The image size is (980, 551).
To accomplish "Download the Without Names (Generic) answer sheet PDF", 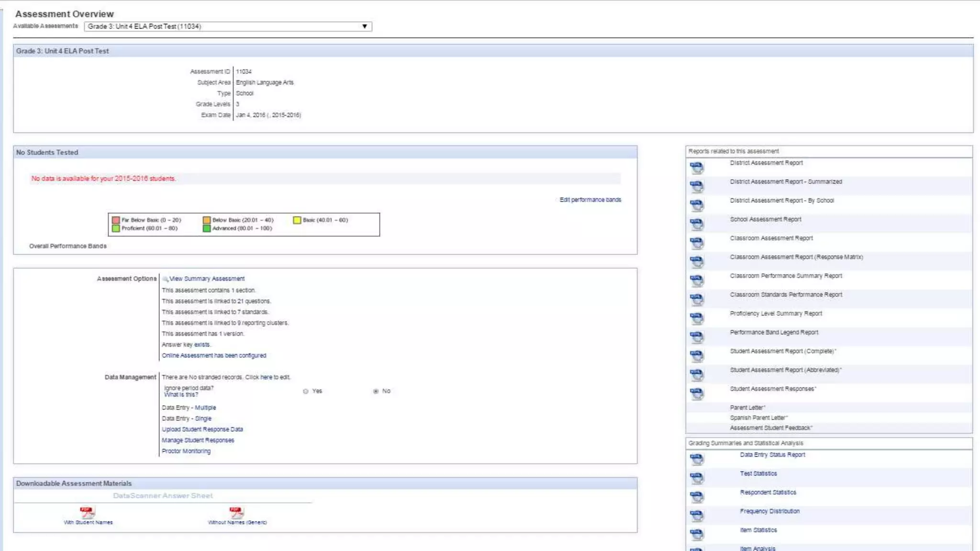I will click(x=236, y=512).
